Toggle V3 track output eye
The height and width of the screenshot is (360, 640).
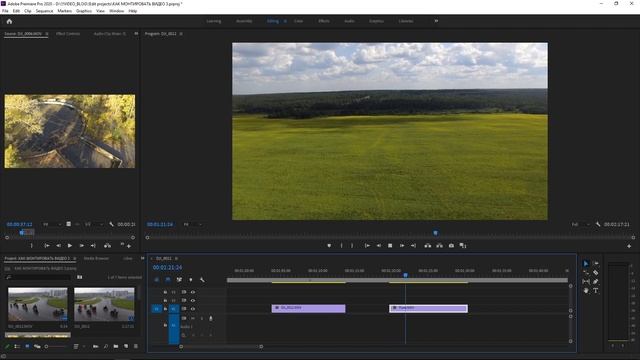[193, 292]
